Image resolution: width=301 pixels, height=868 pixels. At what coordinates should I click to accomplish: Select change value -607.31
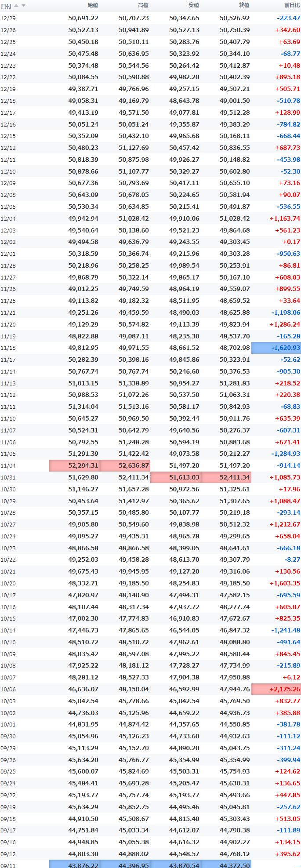pos(289,430)
